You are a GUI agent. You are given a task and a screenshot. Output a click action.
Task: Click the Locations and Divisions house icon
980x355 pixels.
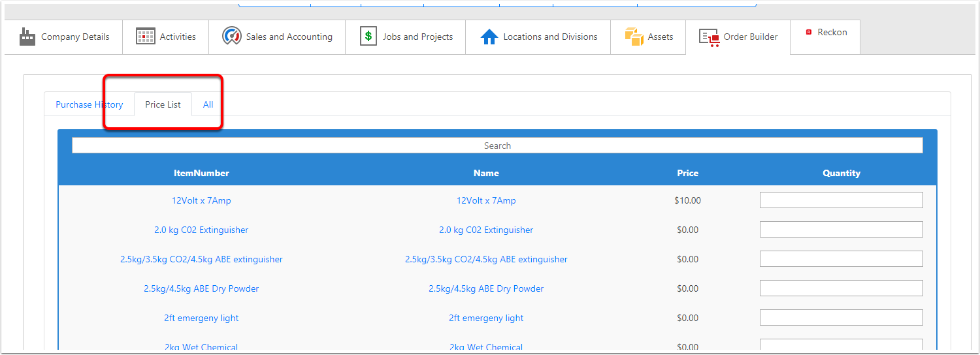point(489,37)
